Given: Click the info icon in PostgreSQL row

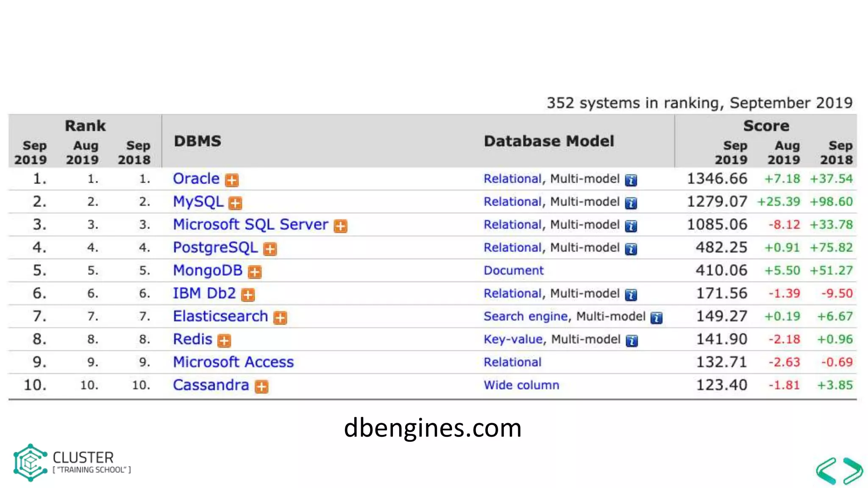Looking at the screenshot, I should [631, 249].
